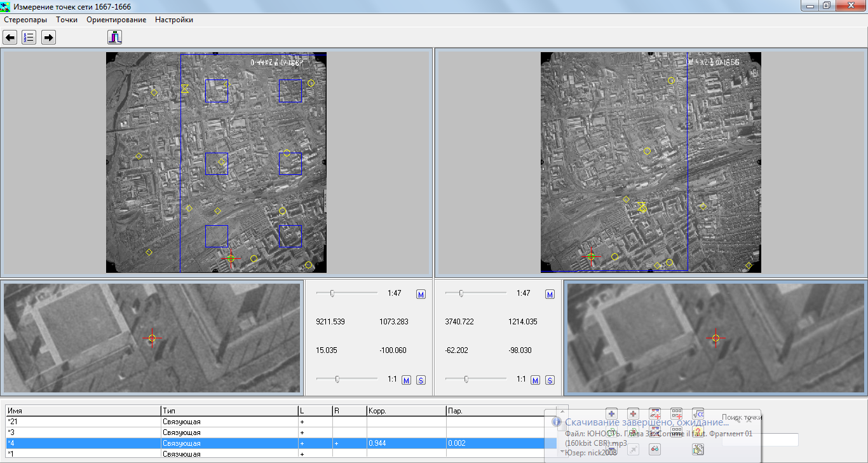Click the 0.944 correlation cell

(x=406, y=443)
